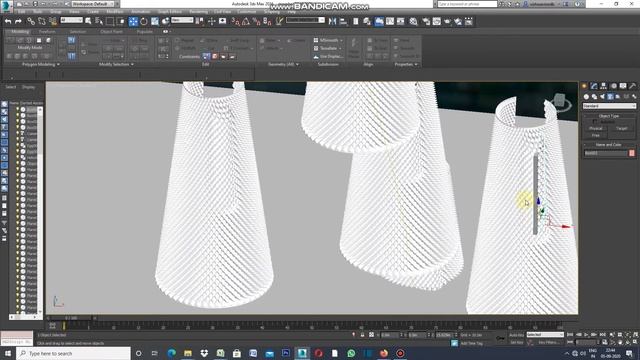Viewport: 640px width, 360px height.
Task: Click the Free camera button
Action: pos(596,135)
